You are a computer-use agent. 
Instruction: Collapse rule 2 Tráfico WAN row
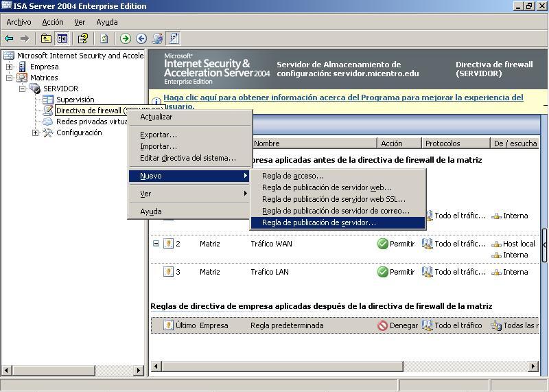(x=156, y=244)
